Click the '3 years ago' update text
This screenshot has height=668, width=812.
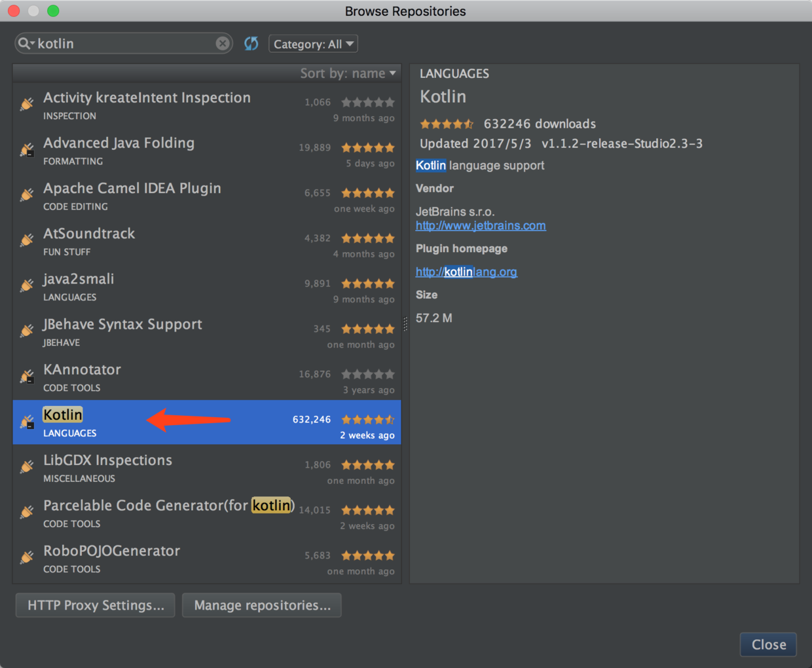(369, 390)
